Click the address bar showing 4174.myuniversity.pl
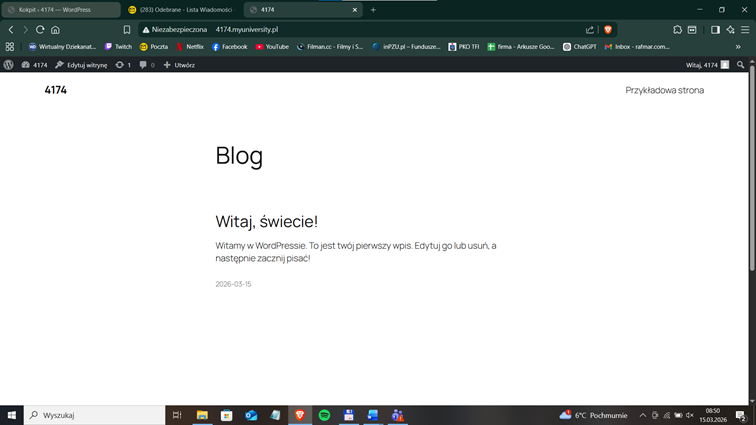The width and height of the screenshot is (756, 425). (x=350, y=30)
